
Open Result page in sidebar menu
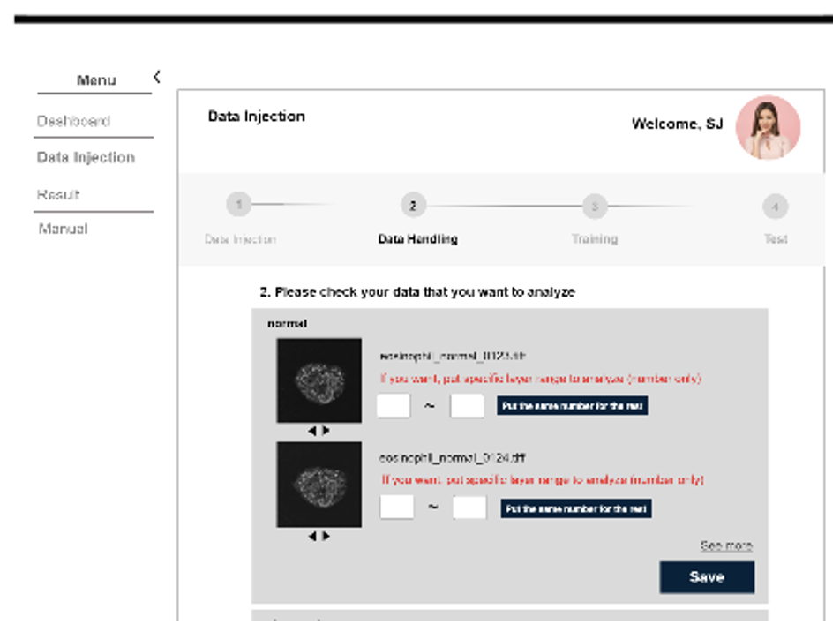coord(58,194)
